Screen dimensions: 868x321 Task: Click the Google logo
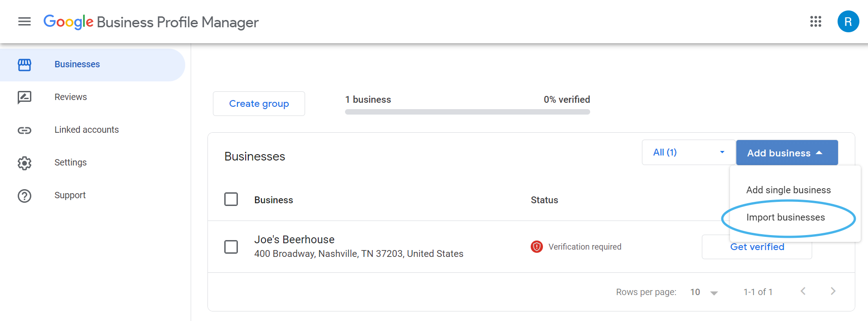pyautogui.click(x=69, y=21)
